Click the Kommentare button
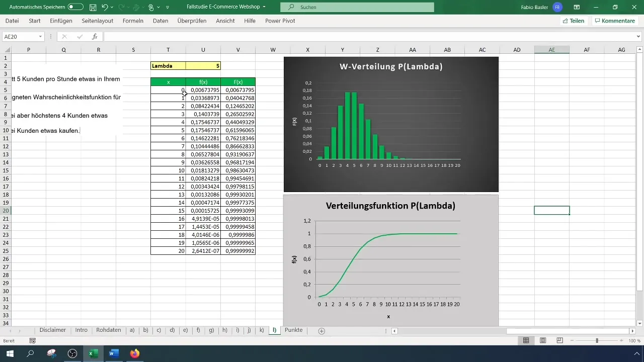 click(x=614, y=21)
